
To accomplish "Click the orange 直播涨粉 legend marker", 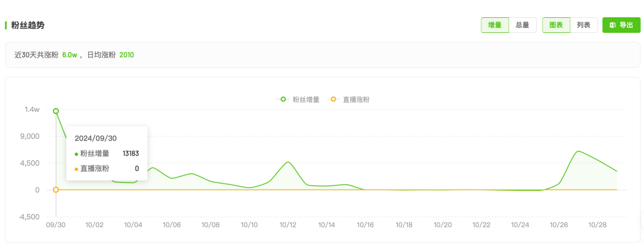I will click(x=334, y=100).
